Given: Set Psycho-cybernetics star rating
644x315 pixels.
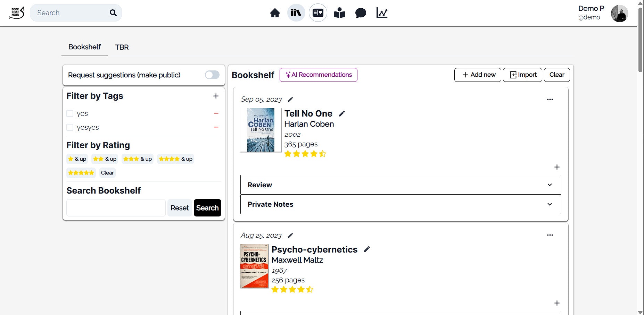Looking at the screenshot, I should (x=292, y=289).
